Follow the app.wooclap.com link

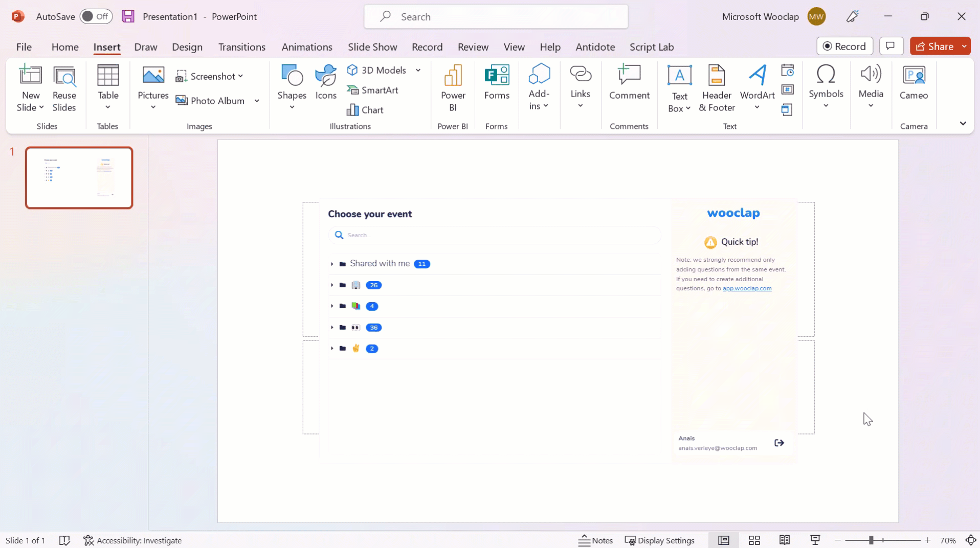747,288
